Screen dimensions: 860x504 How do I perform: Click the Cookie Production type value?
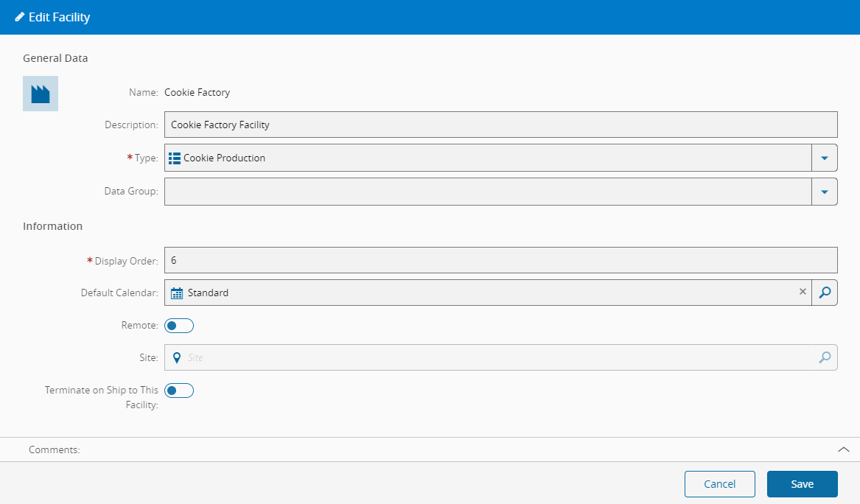pos(224,158)
